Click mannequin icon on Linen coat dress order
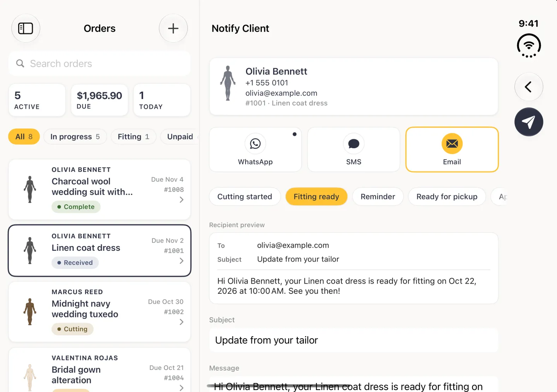 pos(30,250)
